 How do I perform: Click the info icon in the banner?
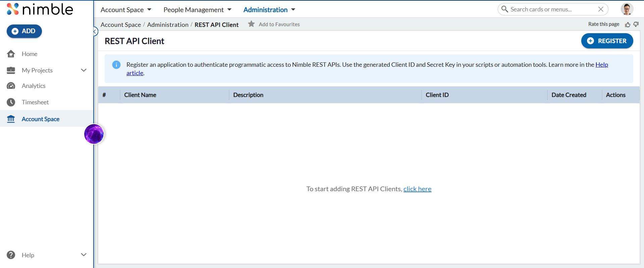(116, 65)
